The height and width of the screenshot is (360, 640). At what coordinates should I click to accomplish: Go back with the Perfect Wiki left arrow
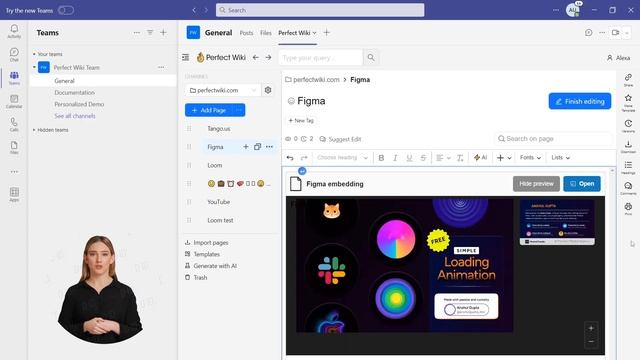pyautogui.click(x=256, y=58)
